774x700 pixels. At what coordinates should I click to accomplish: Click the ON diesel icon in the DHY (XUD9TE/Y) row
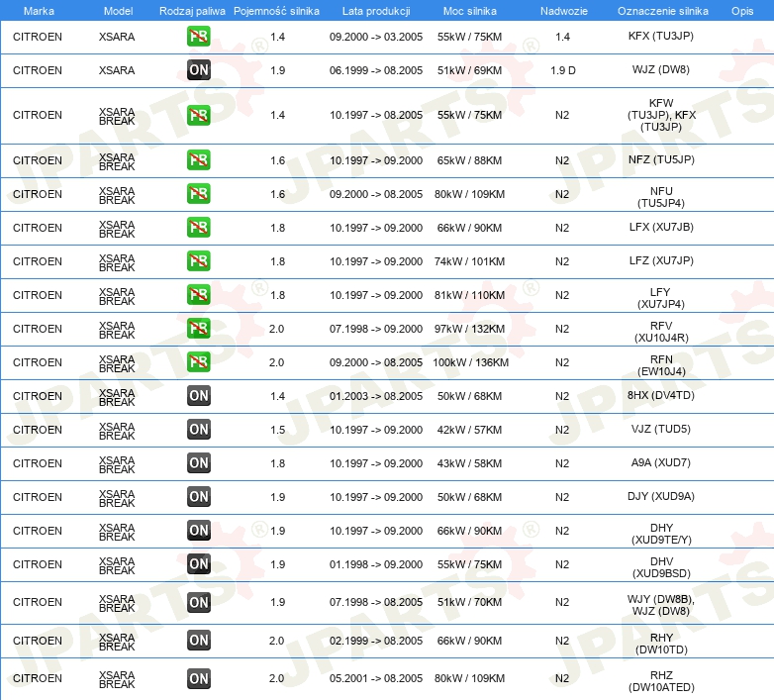pos(198,530)
